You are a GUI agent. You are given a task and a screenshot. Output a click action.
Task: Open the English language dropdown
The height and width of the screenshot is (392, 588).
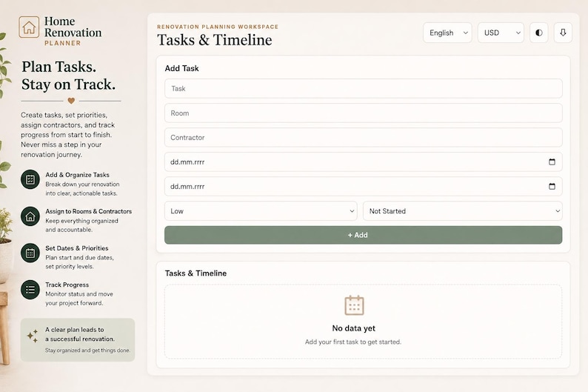tap(447, 33)
